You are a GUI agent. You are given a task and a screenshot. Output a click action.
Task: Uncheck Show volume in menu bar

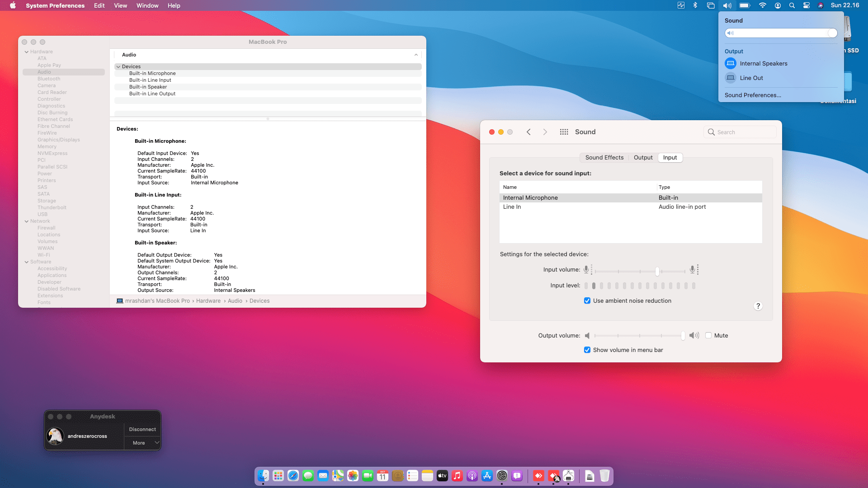tap(587, 350)
